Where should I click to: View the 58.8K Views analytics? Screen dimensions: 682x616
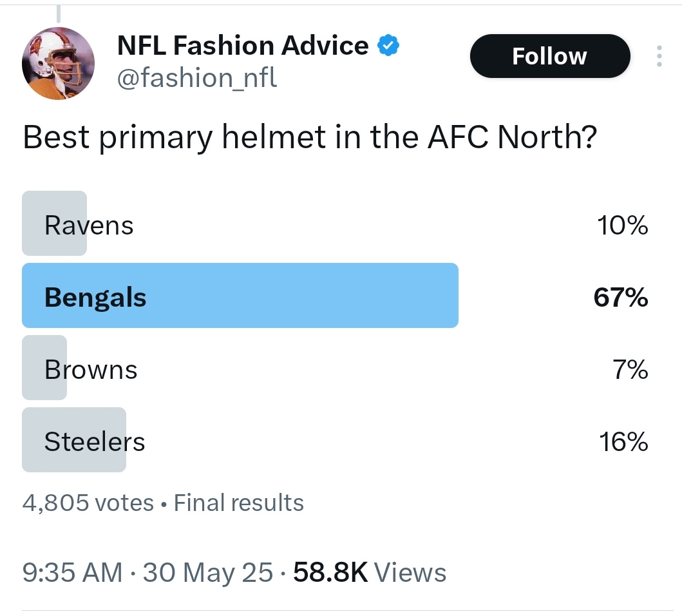pos(370,572)
